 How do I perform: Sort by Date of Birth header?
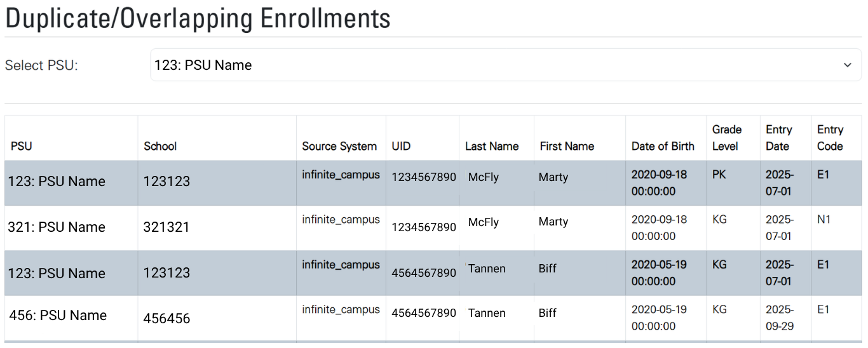click(663, 146)
